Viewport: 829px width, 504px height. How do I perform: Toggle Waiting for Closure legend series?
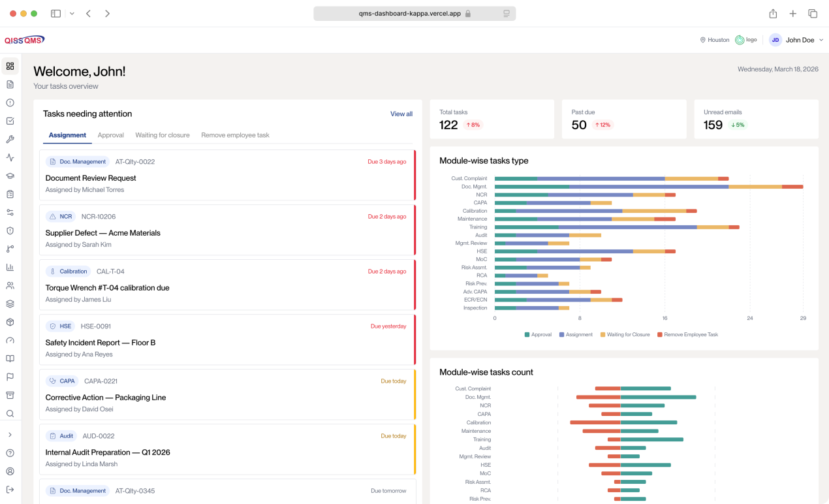pos(625,334)
